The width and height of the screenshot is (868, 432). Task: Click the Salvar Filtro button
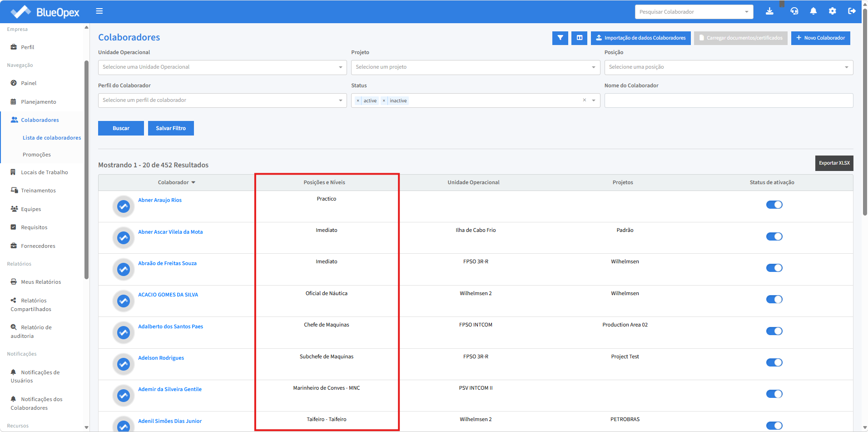[x=171, y=128]
